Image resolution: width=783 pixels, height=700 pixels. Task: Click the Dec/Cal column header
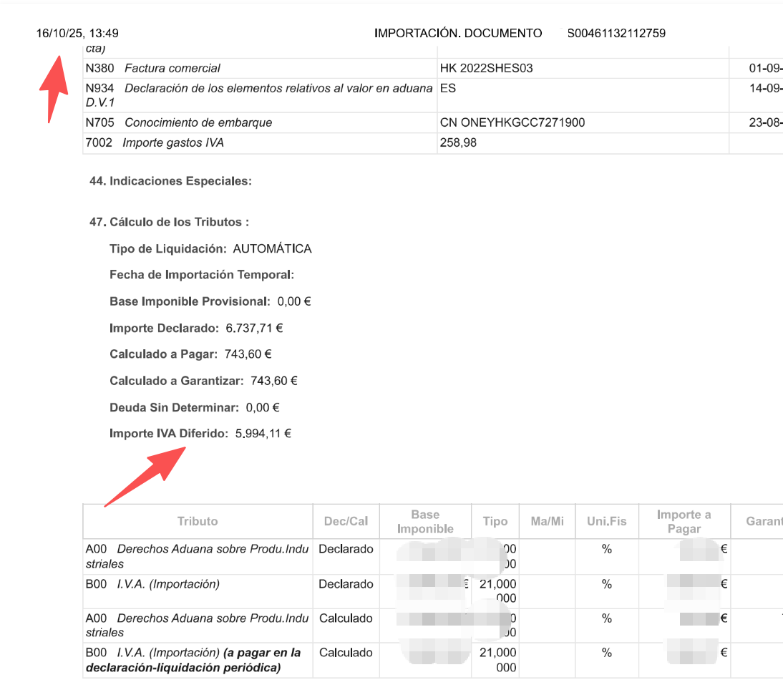coord(346,521)
